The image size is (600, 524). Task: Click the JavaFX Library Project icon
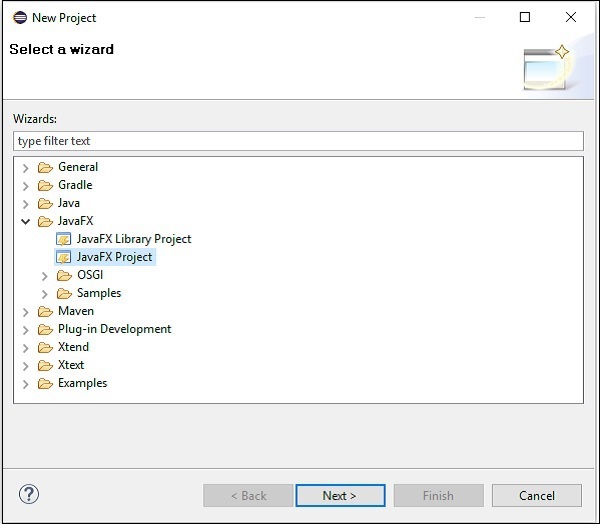point(64,239)
